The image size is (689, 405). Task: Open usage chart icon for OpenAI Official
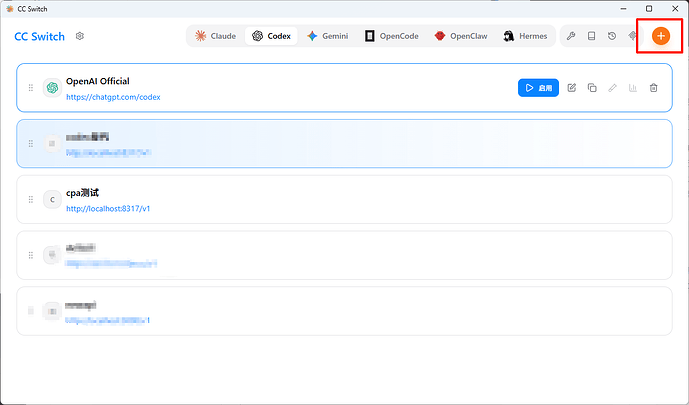(633, 88)
